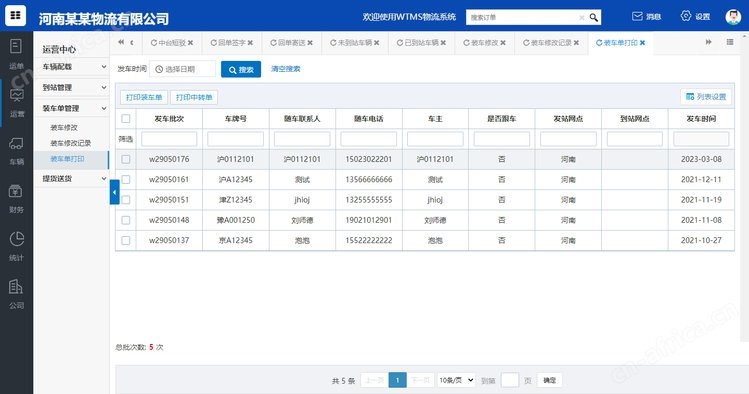Open the 发车时间 date picker
This screenshot has height=394, width=749.
coord(182,69)
